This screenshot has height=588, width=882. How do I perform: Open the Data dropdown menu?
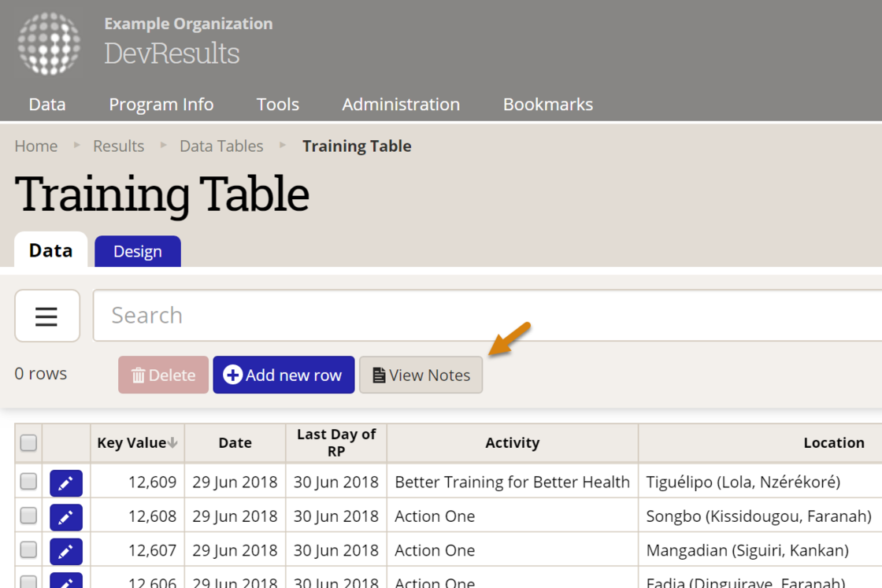click(x=47, y=105)
